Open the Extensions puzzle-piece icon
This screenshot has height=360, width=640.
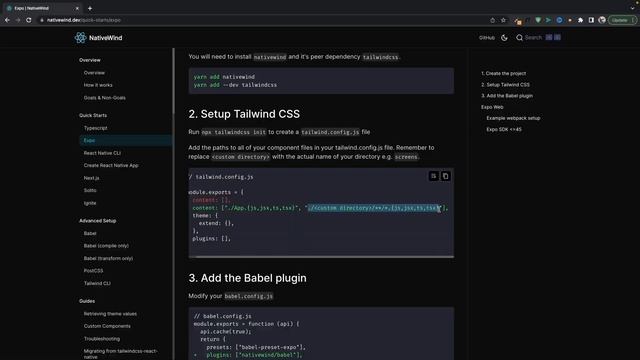580,20
